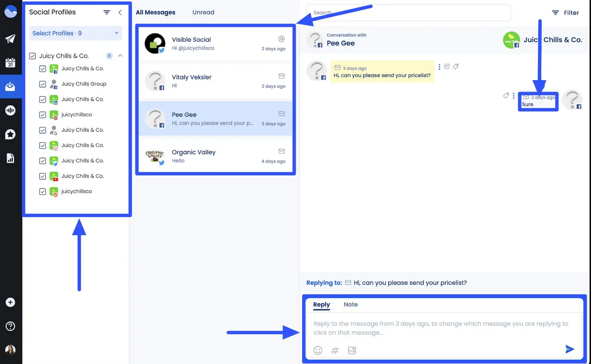
Task: Switch to the Unread tab
Action: (x=203, y=12)
